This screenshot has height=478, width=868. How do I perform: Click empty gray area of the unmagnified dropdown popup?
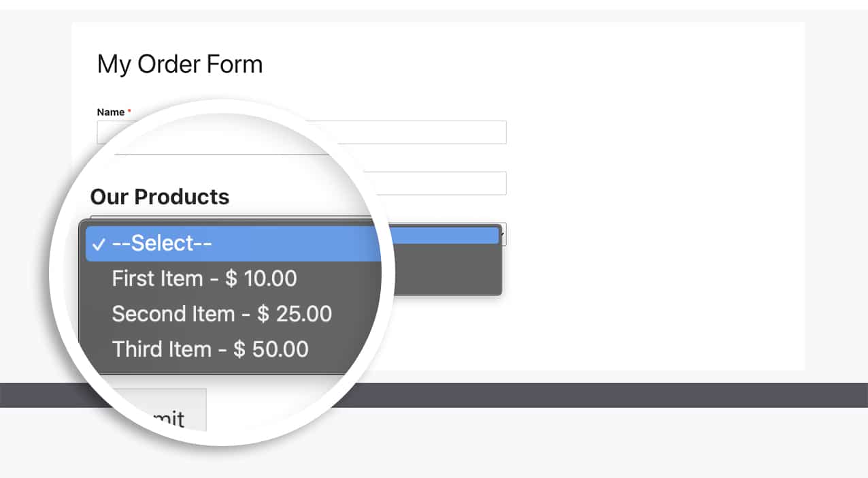pos(442,270)
